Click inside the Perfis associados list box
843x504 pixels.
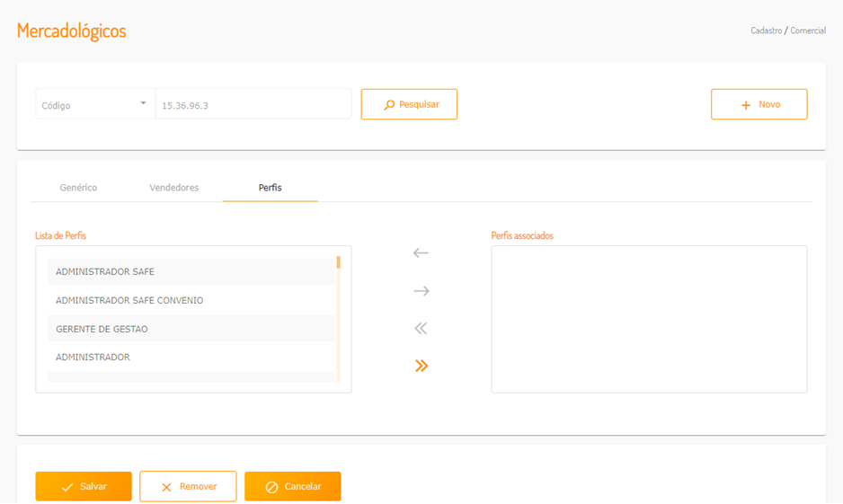649,319
